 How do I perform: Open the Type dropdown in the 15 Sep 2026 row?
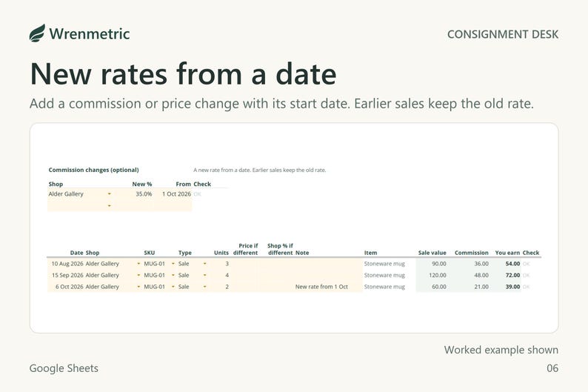coord(204,276)
